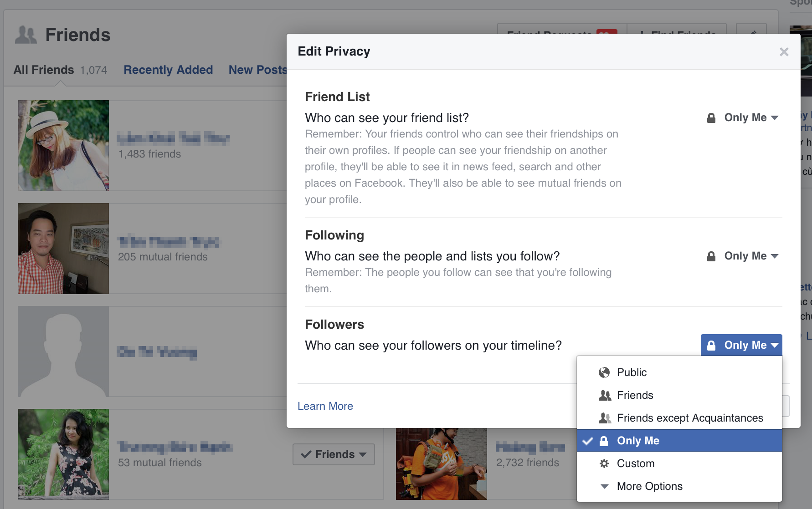Click the lock icon beside Friend List setting
812x509 pixels.
point(710,117)
